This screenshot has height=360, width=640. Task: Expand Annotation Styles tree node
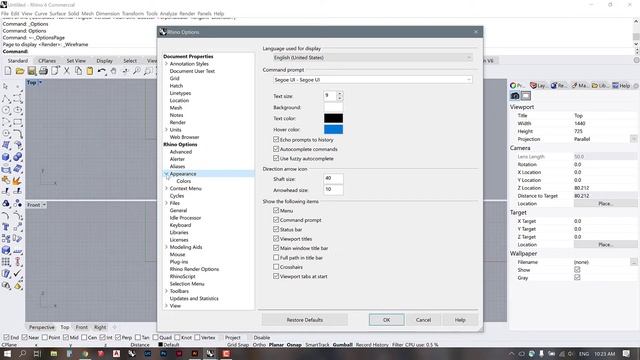166,64
